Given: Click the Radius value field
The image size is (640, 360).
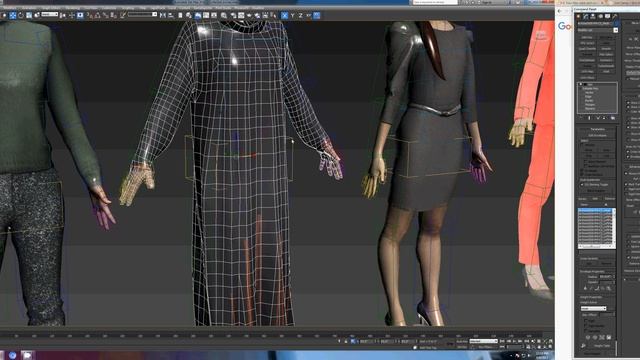Looking at the screenshot, I should pyautogui.click(x=607, y=276).
